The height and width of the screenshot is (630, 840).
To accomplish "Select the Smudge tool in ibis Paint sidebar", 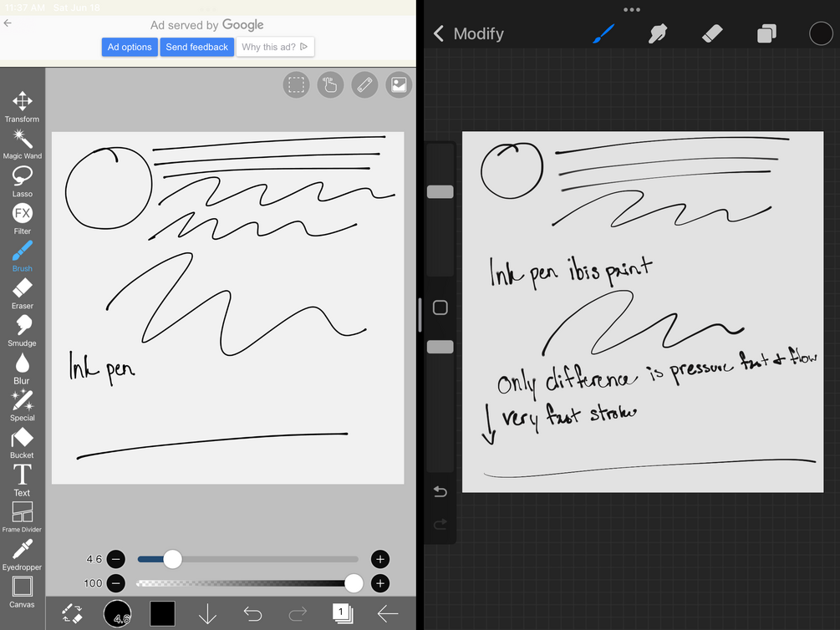I will point(22,331).
